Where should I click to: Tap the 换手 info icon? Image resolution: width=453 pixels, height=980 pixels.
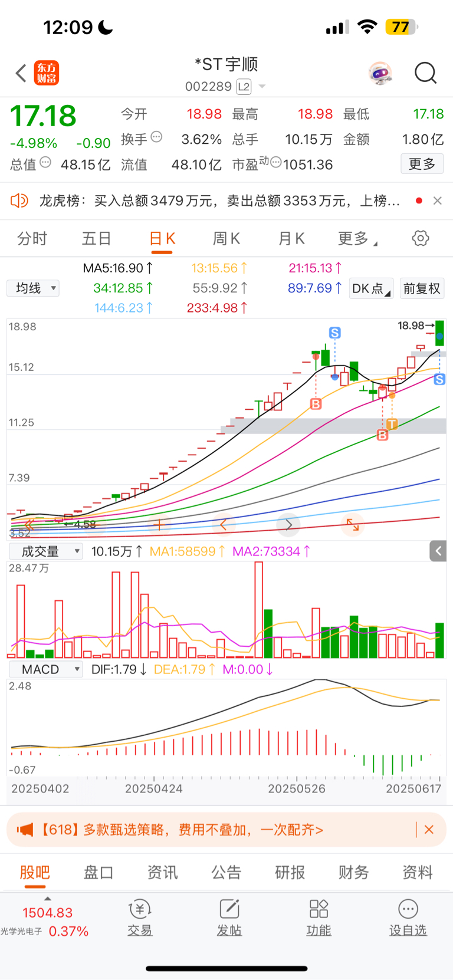[156, 137]
